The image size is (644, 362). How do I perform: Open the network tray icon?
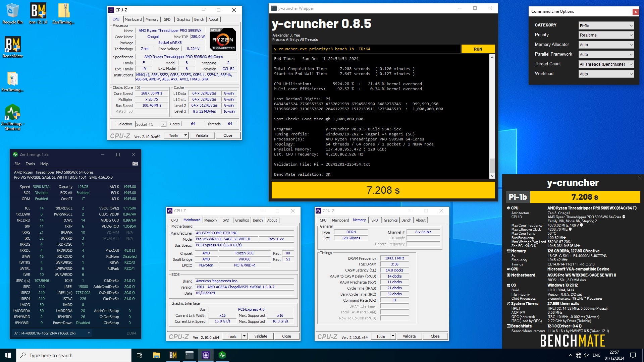[579, 355]
